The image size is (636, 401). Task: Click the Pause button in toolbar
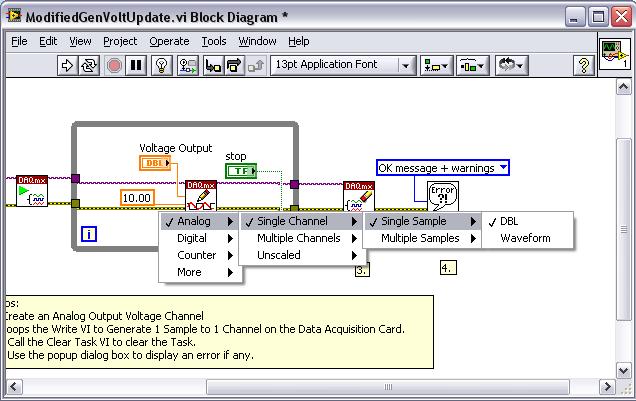tap(136, 65)
